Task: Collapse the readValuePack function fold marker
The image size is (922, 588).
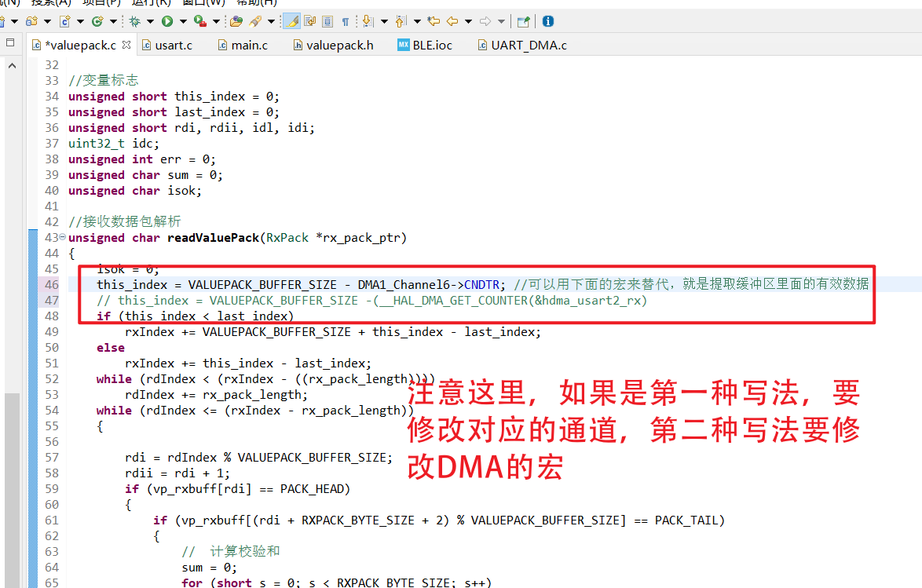Action: tap(62, 238)
